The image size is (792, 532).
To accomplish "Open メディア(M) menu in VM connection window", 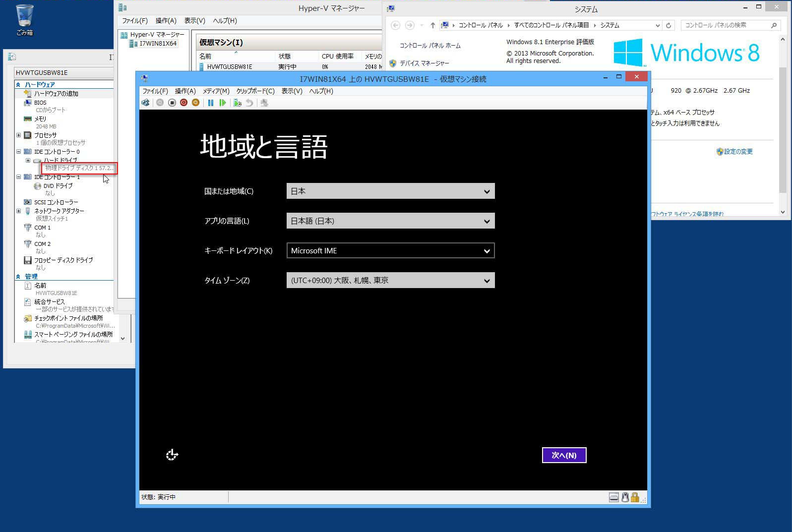I will (x=216, y=91).
